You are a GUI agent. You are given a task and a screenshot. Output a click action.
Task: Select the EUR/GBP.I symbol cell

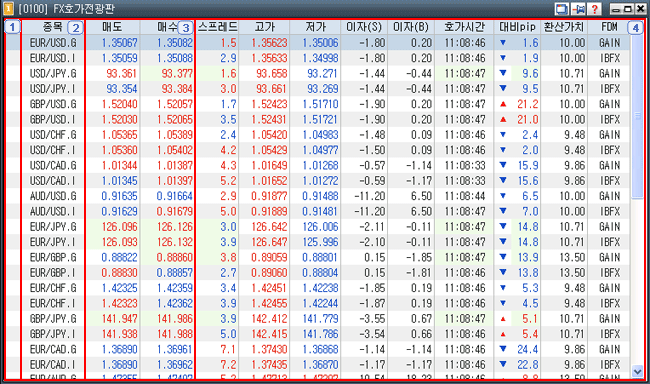[53, 273]
